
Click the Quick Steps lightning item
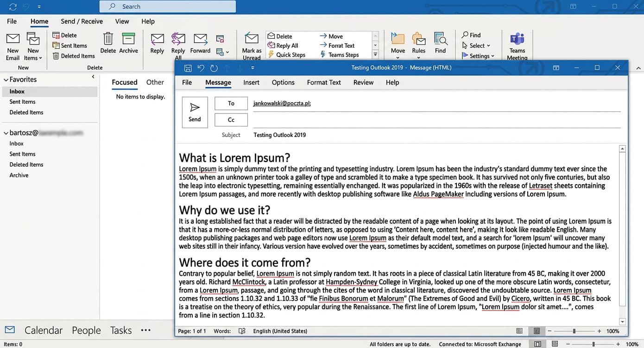pyautogui.click(x=286, y=55)
